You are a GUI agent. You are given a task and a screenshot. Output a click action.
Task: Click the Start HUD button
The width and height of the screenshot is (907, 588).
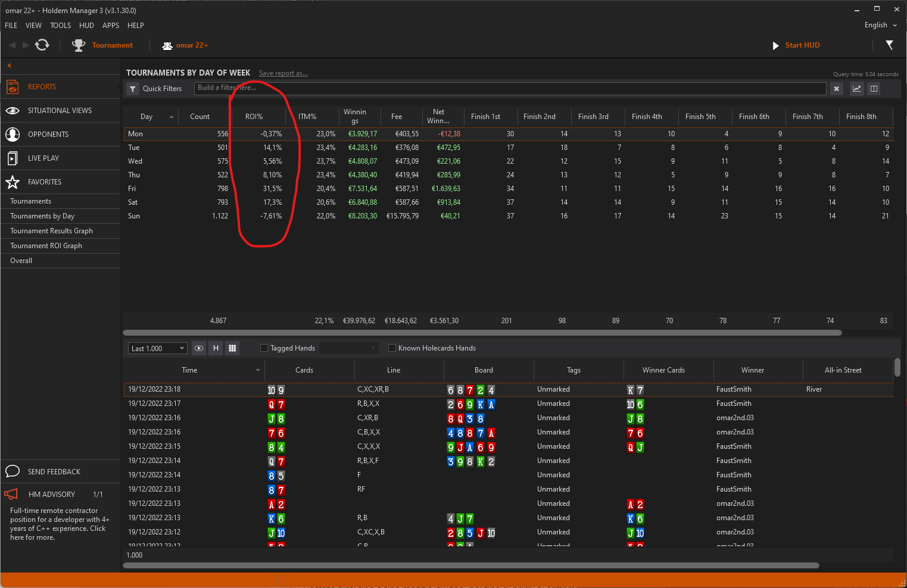click(x=796, y=45)
